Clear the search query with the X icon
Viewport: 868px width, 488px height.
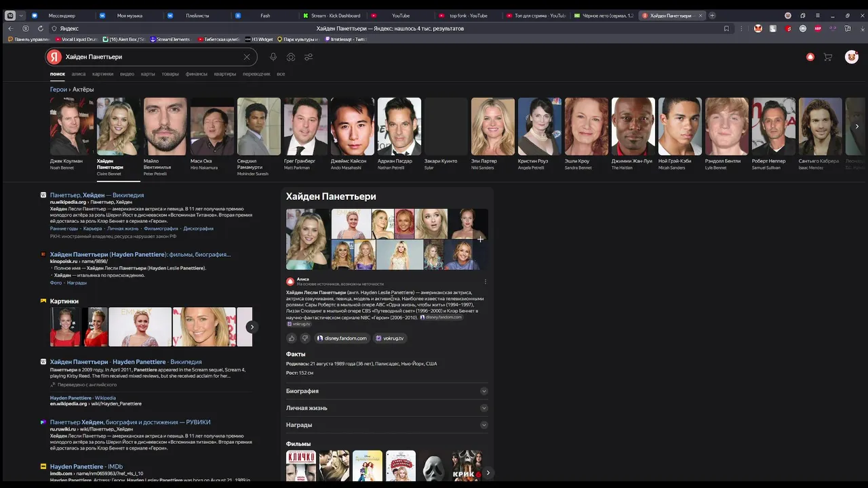[x=247, y=57]
